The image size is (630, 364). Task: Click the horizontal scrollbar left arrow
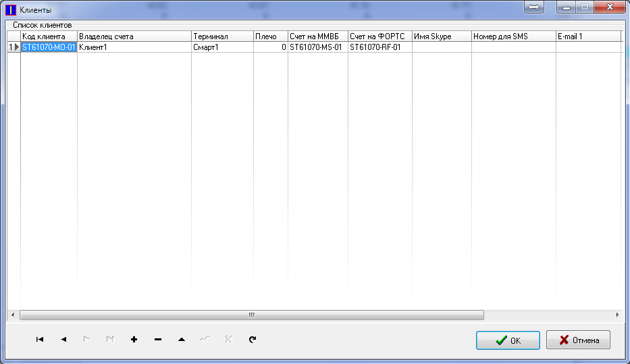pos(13,315)
